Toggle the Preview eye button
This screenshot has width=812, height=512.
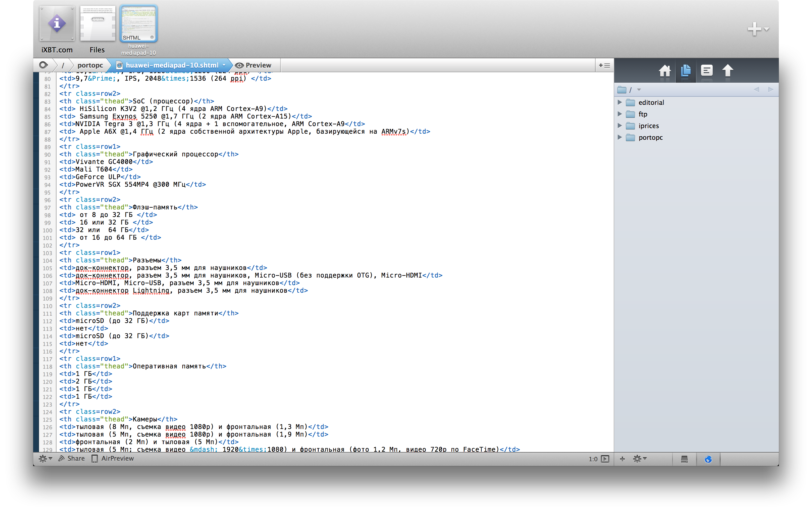pos(253,65)
